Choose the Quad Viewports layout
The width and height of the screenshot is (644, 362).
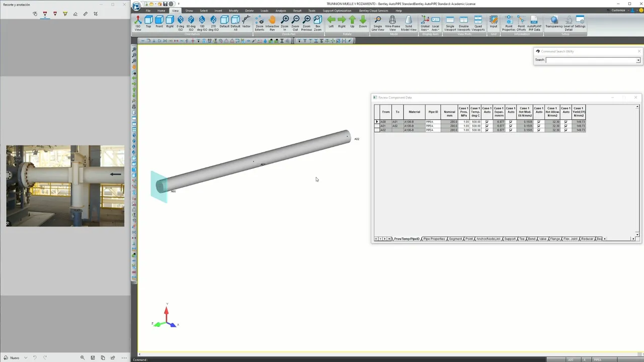(x=478, y=23)
